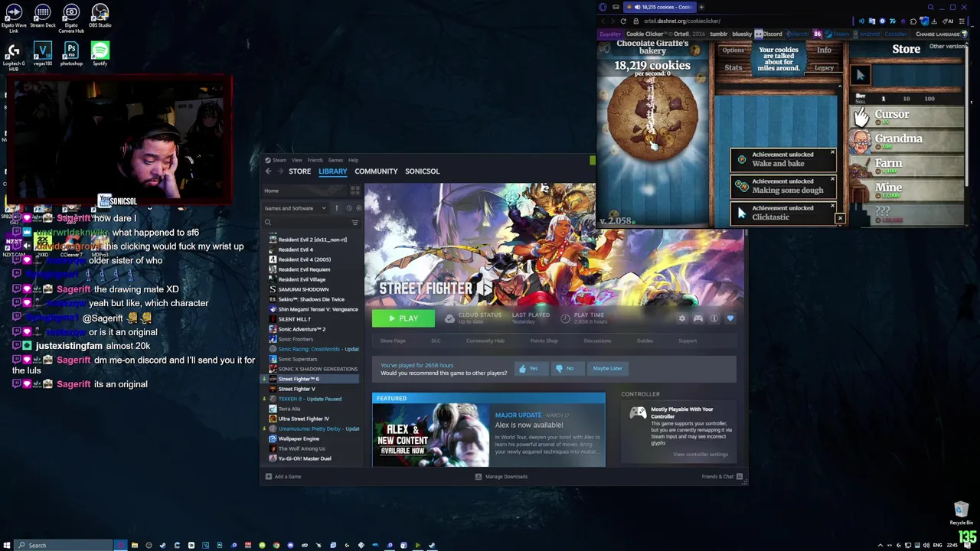
Task: Open the Points Shop link
Action: point(544,341)
